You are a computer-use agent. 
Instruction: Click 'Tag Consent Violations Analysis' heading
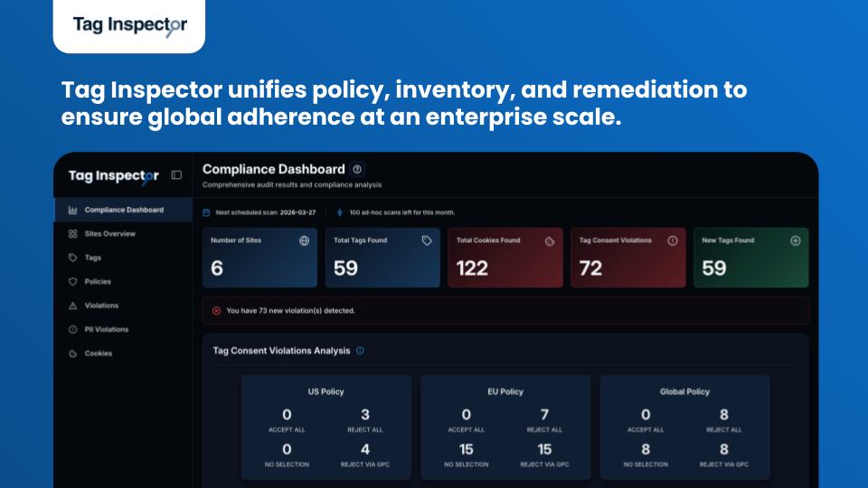282,351
